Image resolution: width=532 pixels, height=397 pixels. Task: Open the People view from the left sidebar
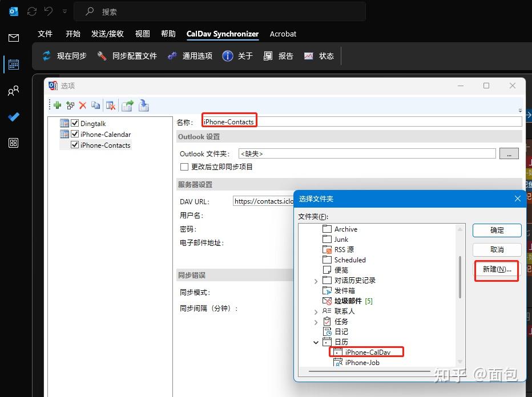(13, 90)
